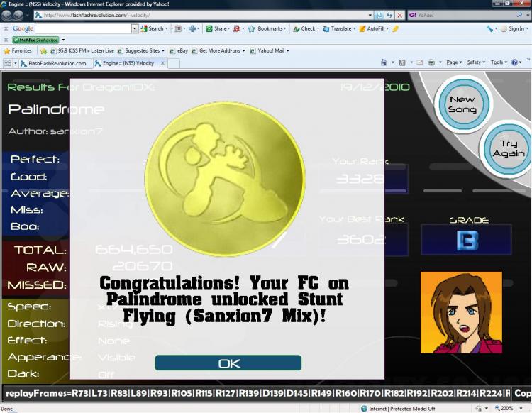Click the grade B badge

(466, 240)
